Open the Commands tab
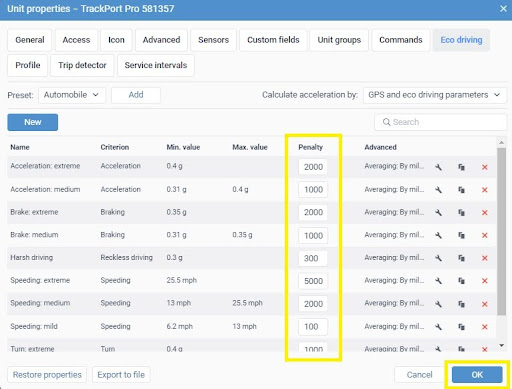The image size is (512, 389). (401, 40)
